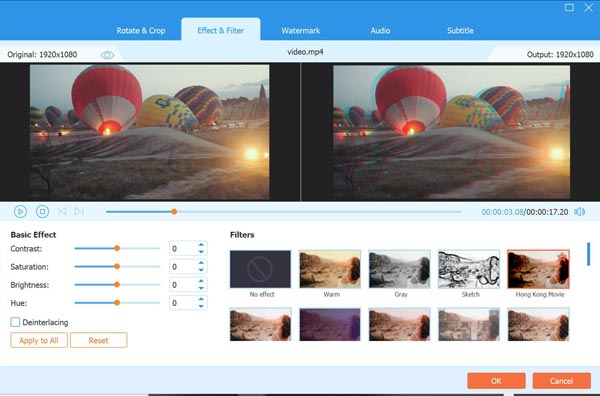This screenshot has height=396, width=600.
Task: Click the original video preview
Action: coord(150,132)
